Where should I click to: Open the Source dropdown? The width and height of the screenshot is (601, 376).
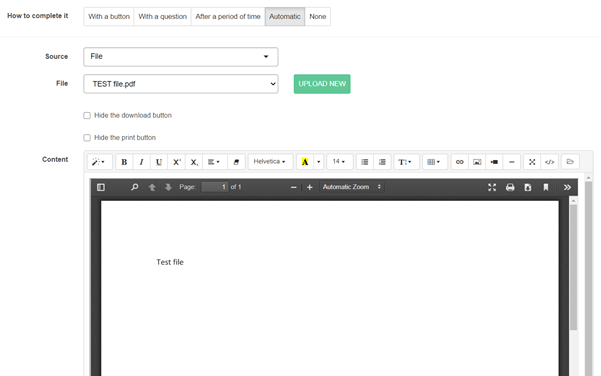click(181, 57)
